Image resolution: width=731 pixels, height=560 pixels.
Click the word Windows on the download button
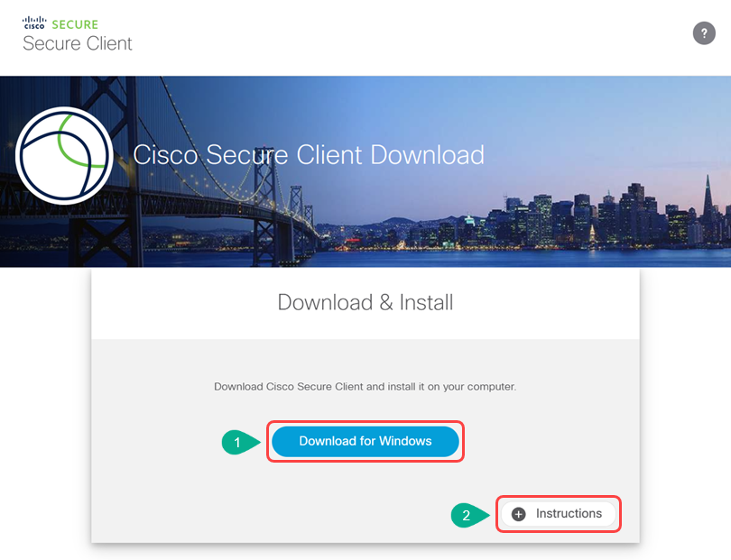[405, 441]
